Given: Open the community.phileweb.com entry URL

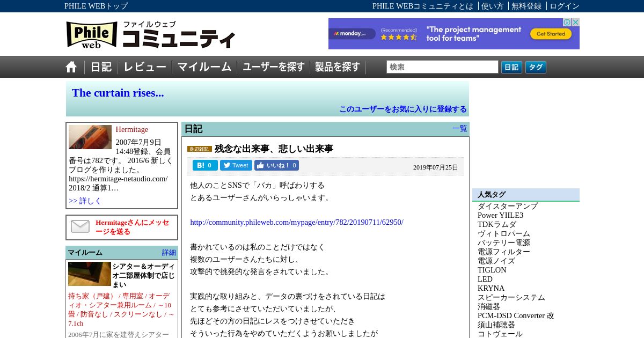Looking at the screenshot, I should 297,222.
